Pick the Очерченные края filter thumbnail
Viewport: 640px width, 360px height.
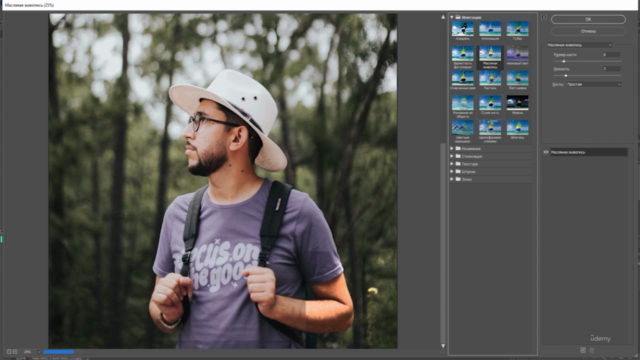(x=462, y=78)
